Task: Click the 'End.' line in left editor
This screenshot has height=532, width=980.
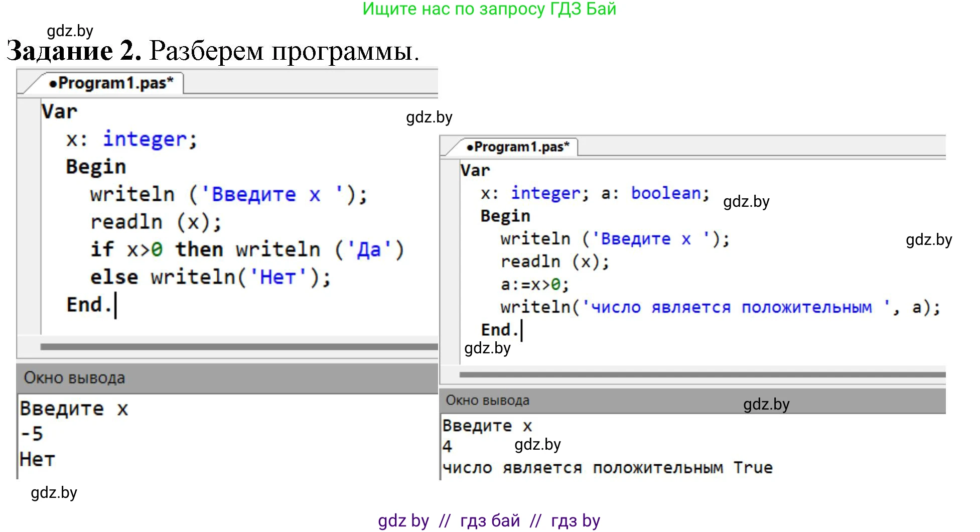Action: [88, 305]
